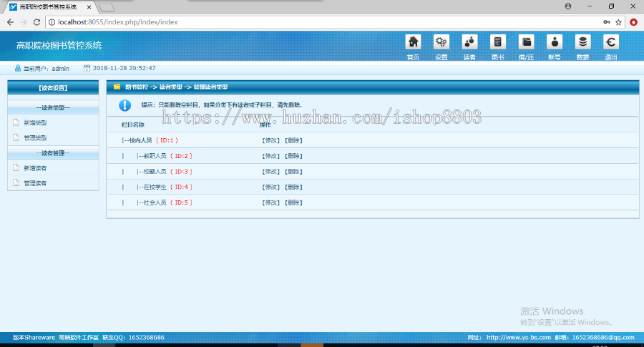
Task: Click 修改 for 校勤人员 ID:3
Action: coord(270,172)
